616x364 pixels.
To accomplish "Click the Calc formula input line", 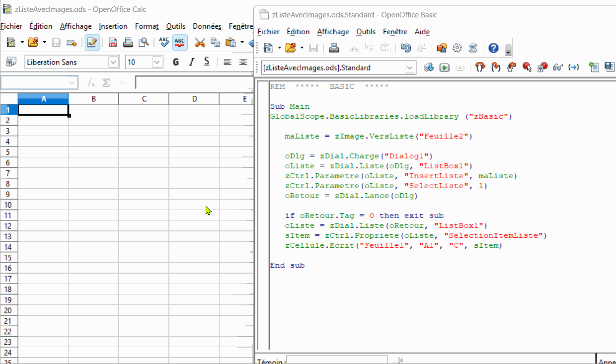I will [x=194, y=82].
